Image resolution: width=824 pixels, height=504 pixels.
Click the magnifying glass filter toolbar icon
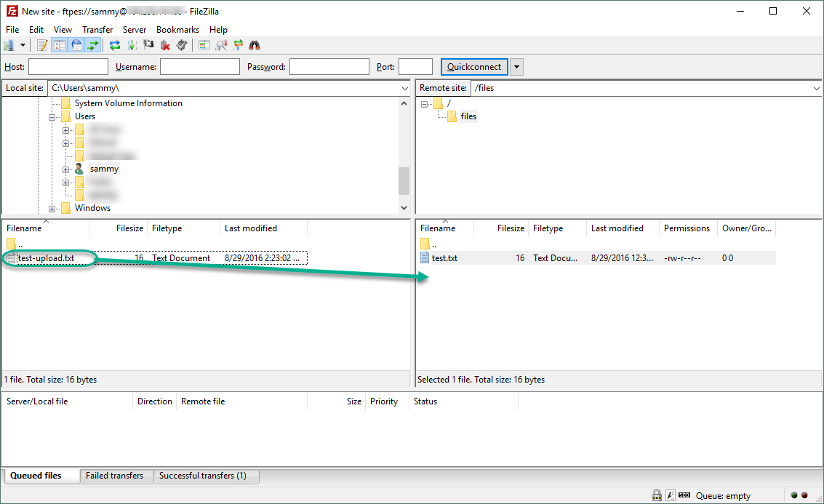(x=221, y=45)
